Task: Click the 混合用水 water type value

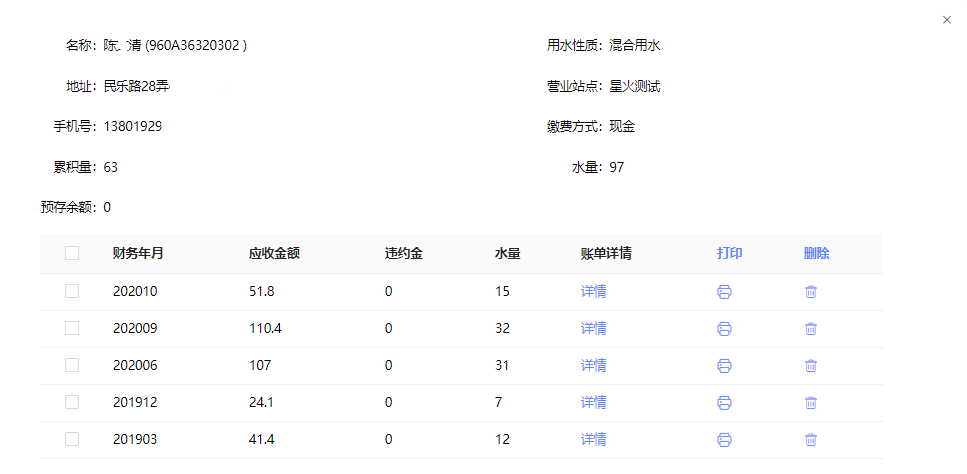Action: [x=635, y=46]
